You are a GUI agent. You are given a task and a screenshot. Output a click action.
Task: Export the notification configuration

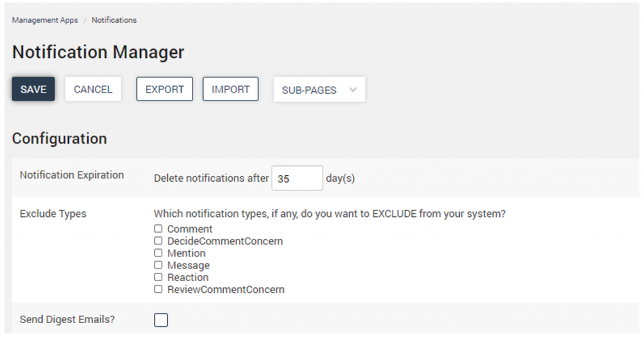[164, 89]
